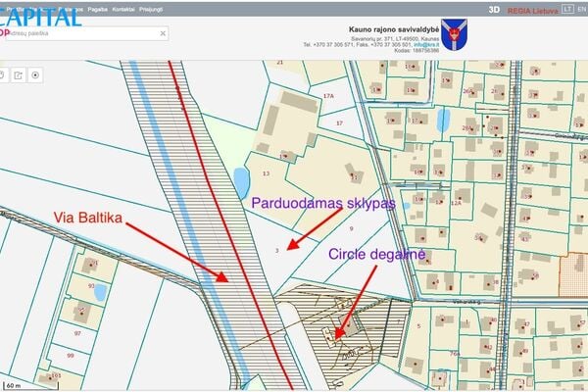Click the info@krs.lt email link

point(426,45)
